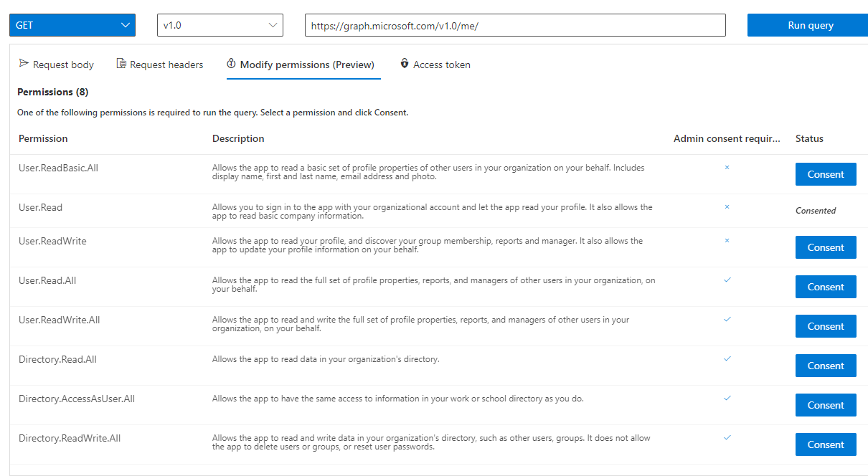Click the query URL input field
This screenshot has width=868, height=476.
(515, 25)
